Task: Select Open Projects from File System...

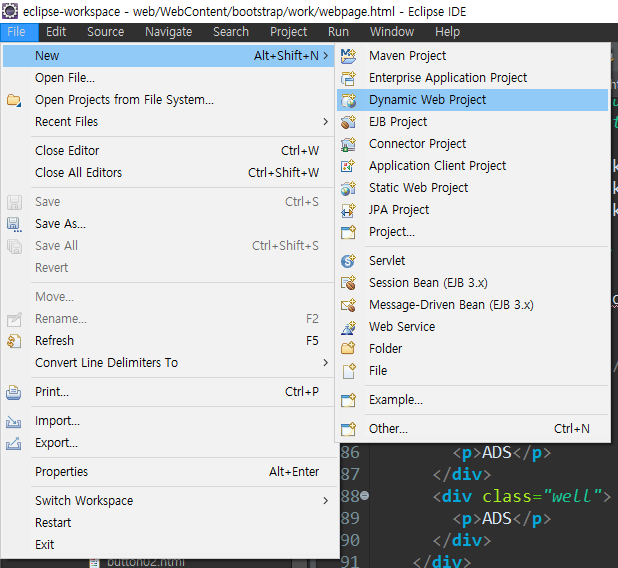Action: [168, 100]
